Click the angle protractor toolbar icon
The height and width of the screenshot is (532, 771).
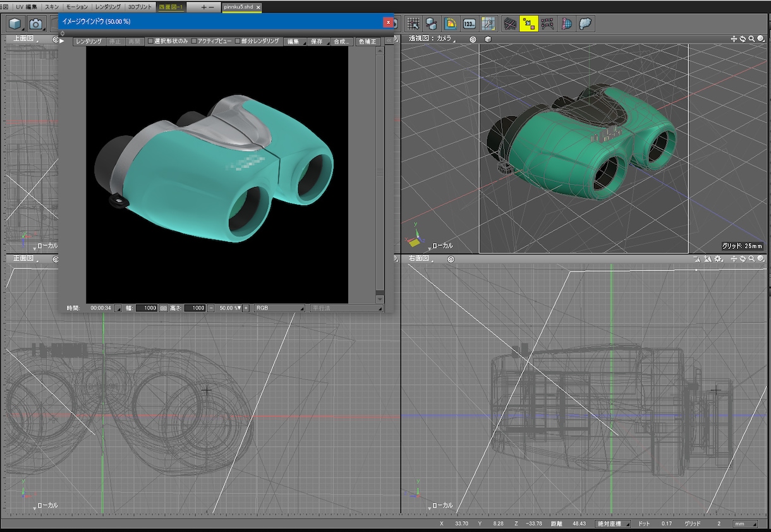(451, 24)
